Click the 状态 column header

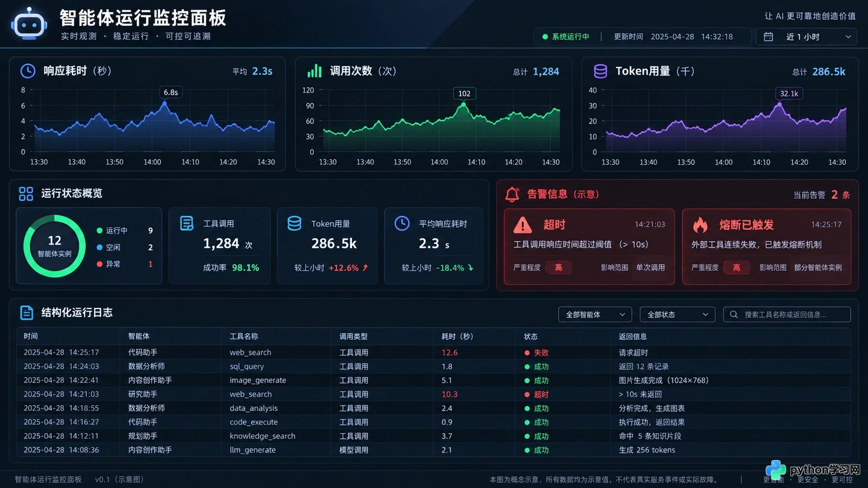(x=531, y=337)
